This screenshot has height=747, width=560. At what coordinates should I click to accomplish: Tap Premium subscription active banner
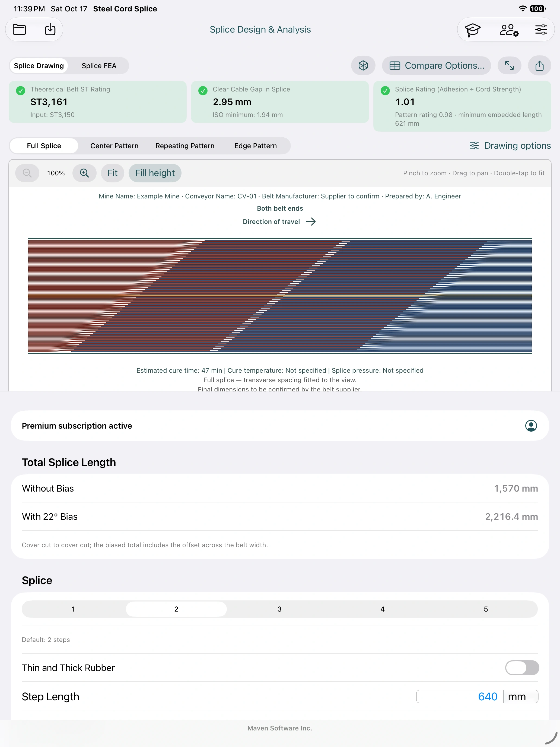click(280, 426)
